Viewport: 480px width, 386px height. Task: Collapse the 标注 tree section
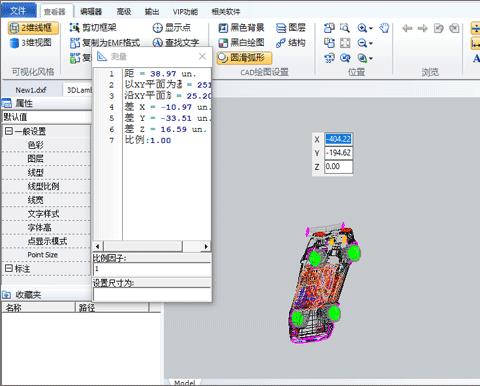pyautogui.click(x=8, y=268)
